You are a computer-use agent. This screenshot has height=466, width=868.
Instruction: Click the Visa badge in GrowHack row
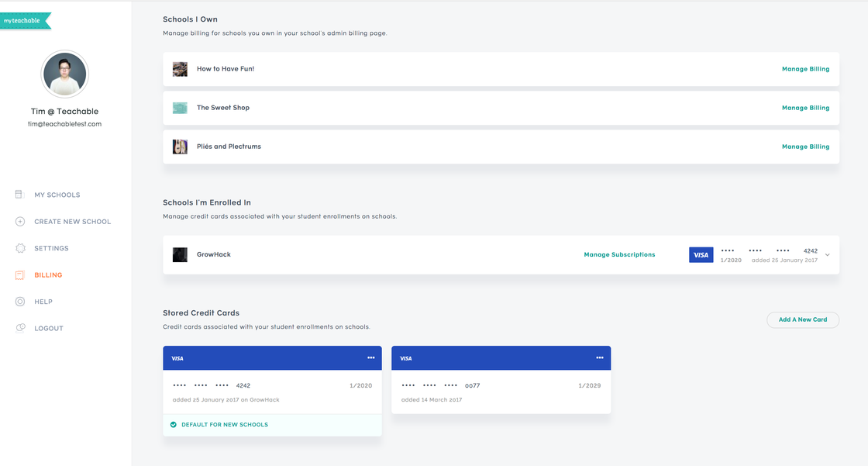tap(701, 254)
